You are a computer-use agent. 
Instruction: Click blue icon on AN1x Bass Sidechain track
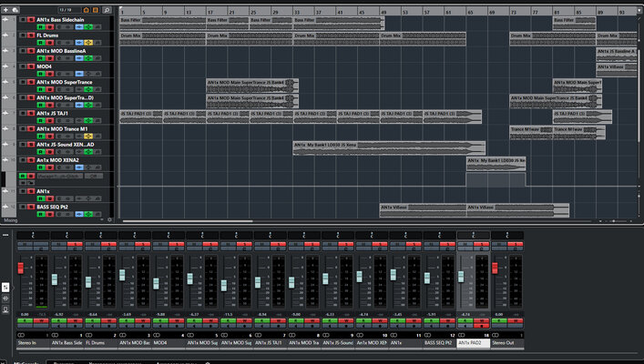[x=79, y=27]
